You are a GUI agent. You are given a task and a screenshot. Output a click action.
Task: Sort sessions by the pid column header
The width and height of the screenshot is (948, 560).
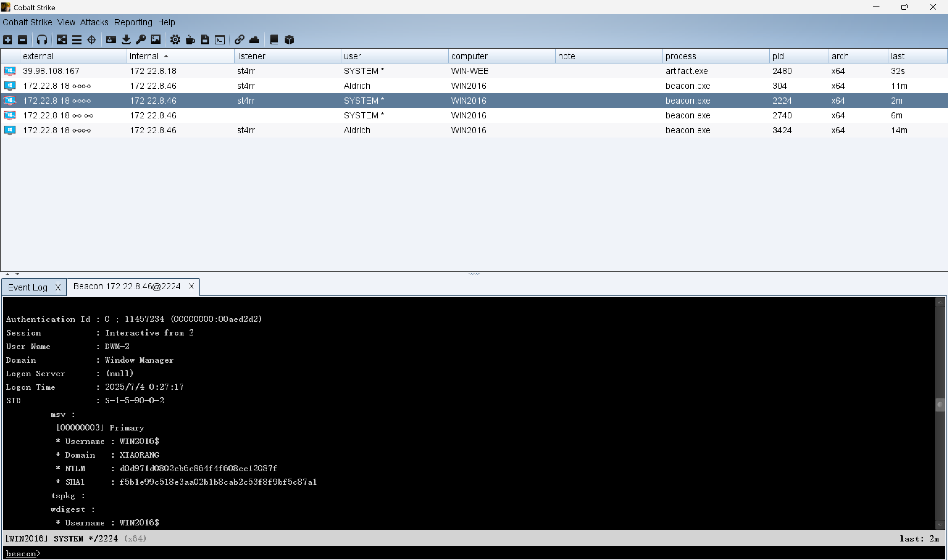click(778, 56)
